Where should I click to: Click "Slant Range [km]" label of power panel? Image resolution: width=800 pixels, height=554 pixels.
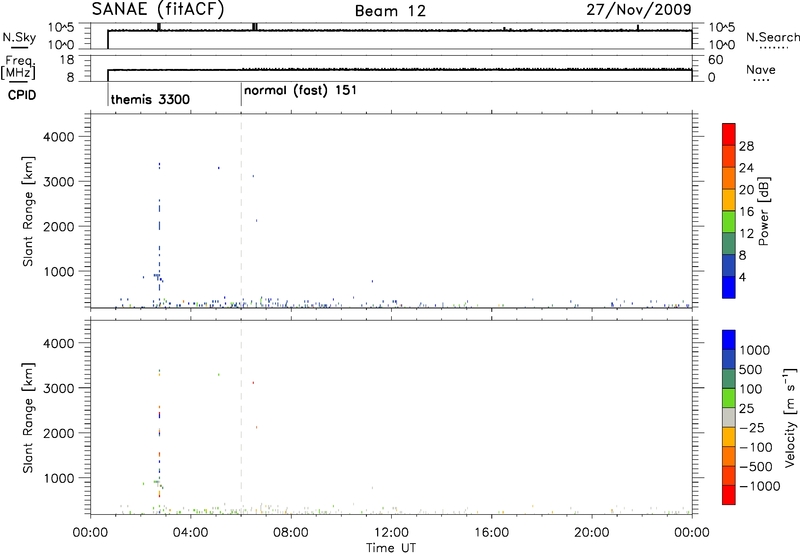click(x=28, y=211)
